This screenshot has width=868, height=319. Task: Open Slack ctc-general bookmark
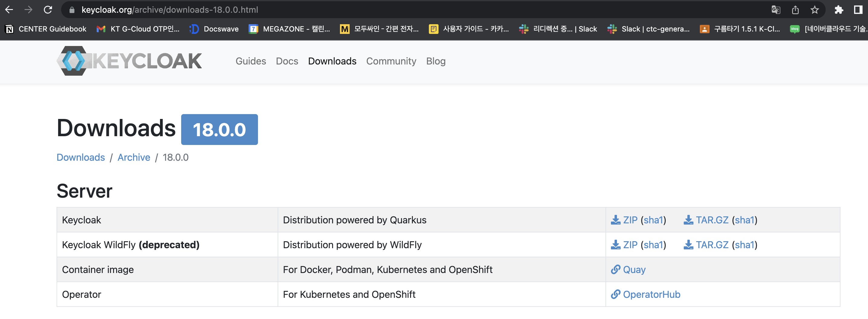click(648, 29)
